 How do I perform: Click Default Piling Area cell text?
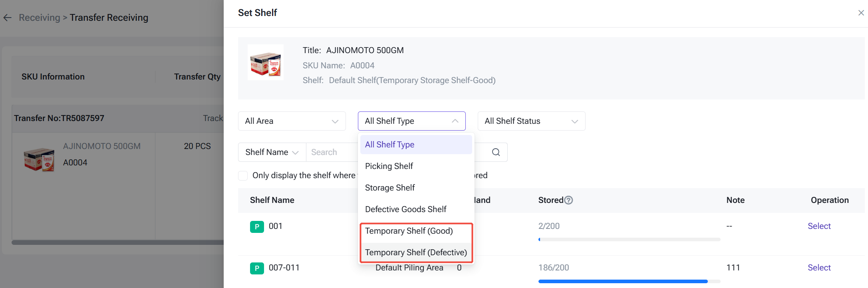(x=409, y=268)
